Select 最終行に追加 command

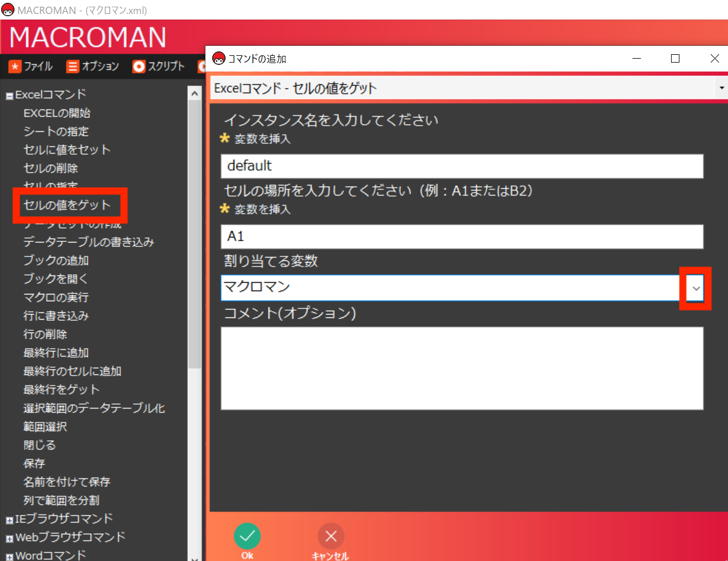[56, 353]
